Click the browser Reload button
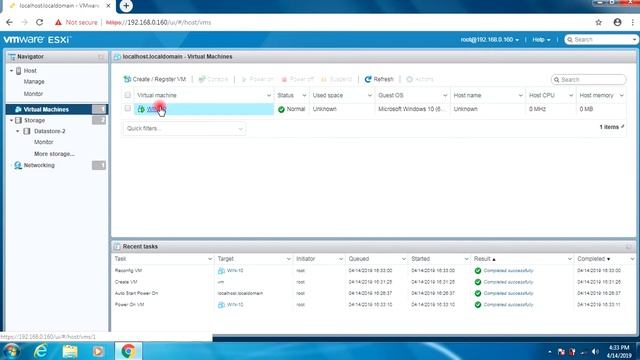This screenshot has height=360, width=640. [39, 22]
